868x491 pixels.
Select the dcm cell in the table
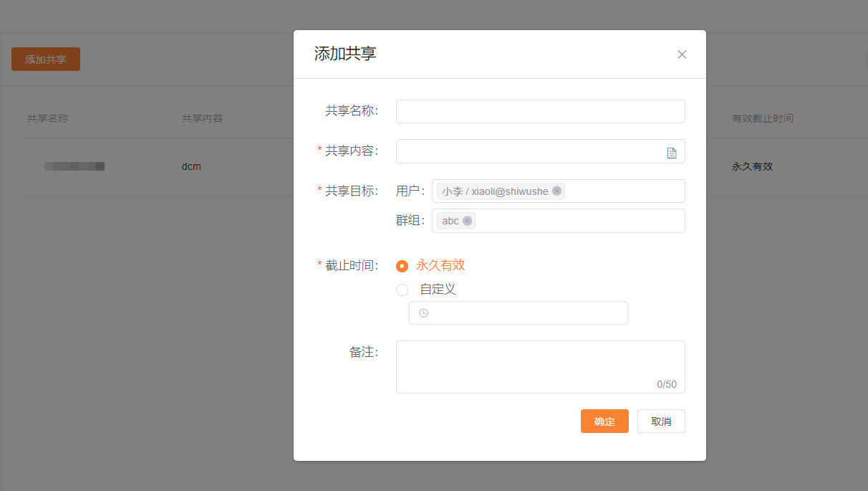tap(191, 166)
